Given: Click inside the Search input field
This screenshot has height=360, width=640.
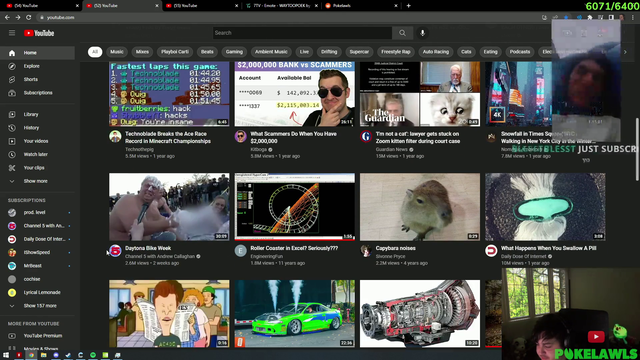Looking at the screenshot, I should [302, 33].
